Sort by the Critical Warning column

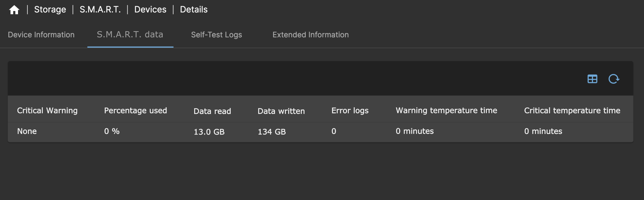point(47,110)
